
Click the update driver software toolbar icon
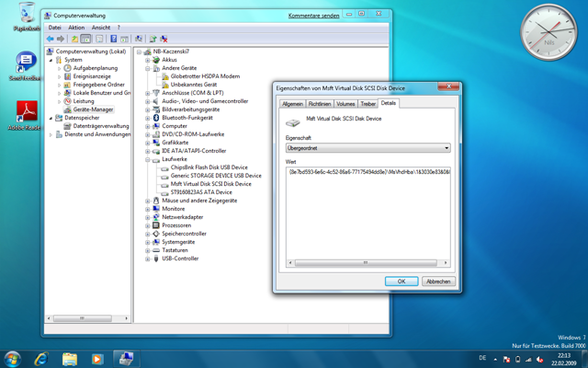click(x=153, y=39)
